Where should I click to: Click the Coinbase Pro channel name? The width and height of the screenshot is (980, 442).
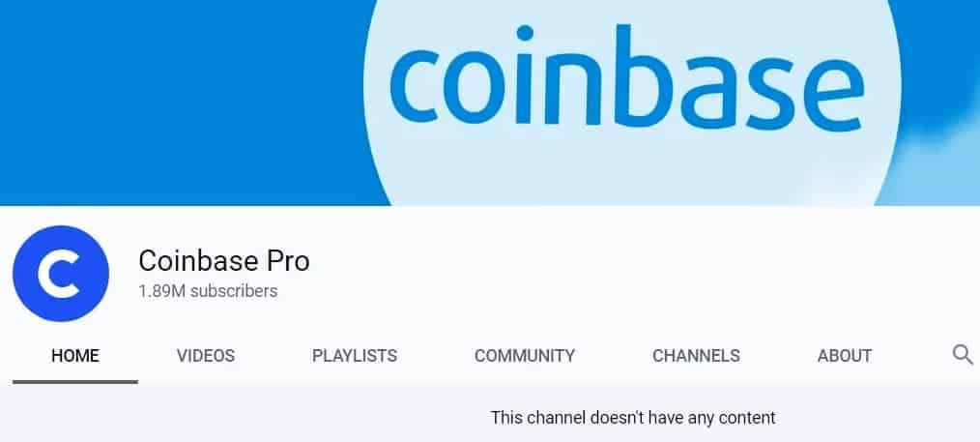224,261
